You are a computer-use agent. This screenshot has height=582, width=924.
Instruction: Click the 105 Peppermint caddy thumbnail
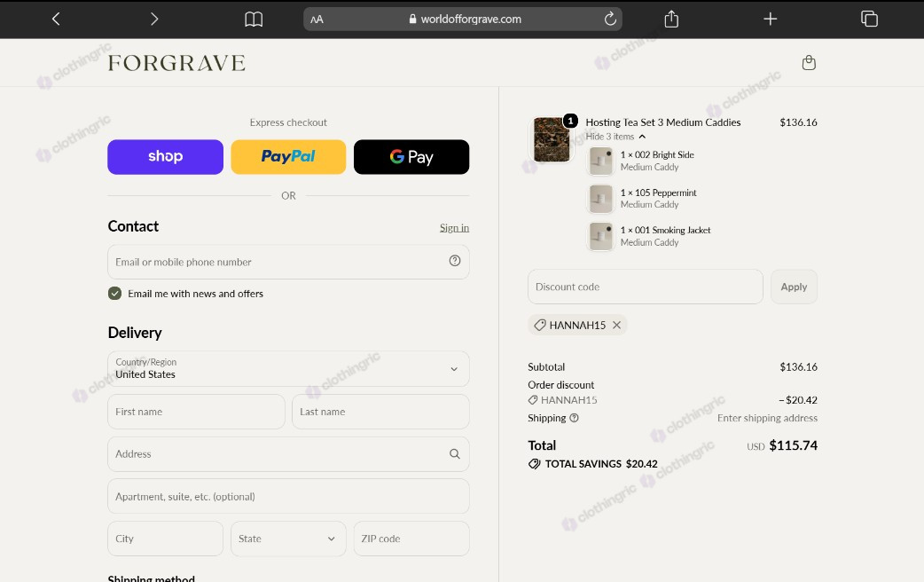601,199
